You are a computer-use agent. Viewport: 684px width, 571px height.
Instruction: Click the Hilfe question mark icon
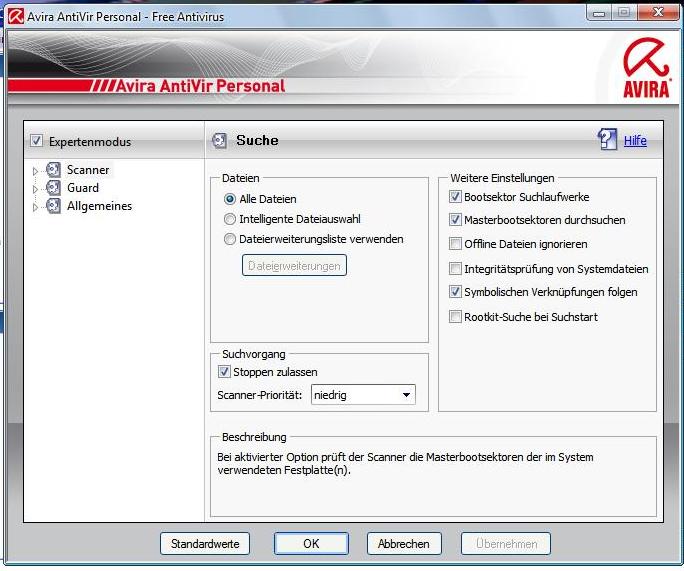tap(607, 140)
